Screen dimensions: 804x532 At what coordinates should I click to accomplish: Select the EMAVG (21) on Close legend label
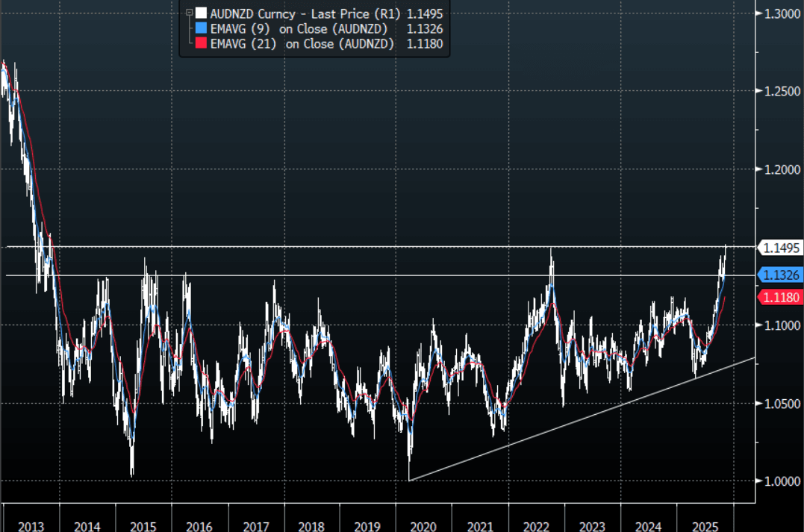coord(301,43)
